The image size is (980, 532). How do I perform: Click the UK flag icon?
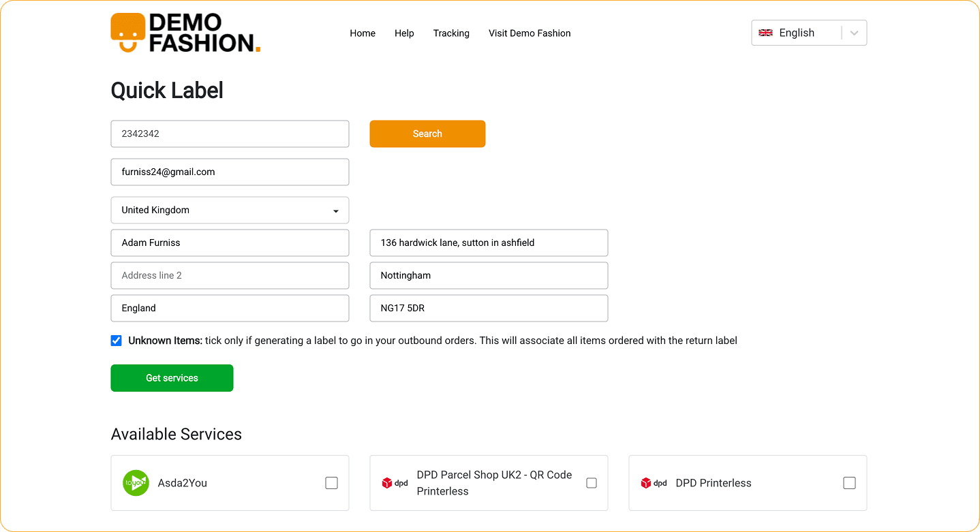click(x=765, y=33)
